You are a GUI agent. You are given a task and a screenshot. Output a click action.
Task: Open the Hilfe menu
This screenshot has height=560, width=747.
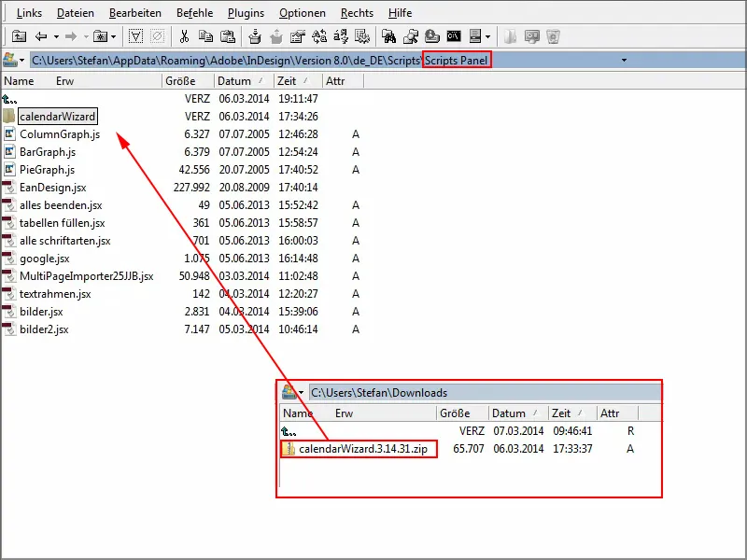tap(401, 13)
